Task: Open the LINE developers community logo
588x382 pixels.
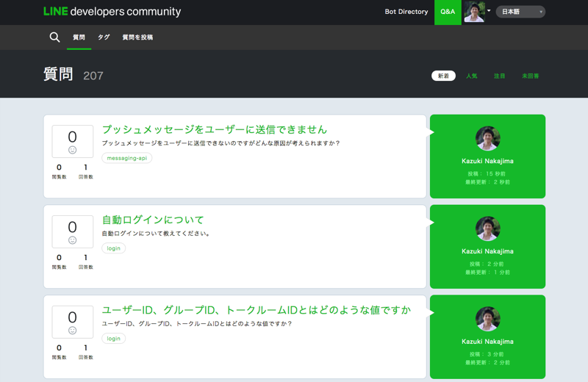Action: coord(112,12)
